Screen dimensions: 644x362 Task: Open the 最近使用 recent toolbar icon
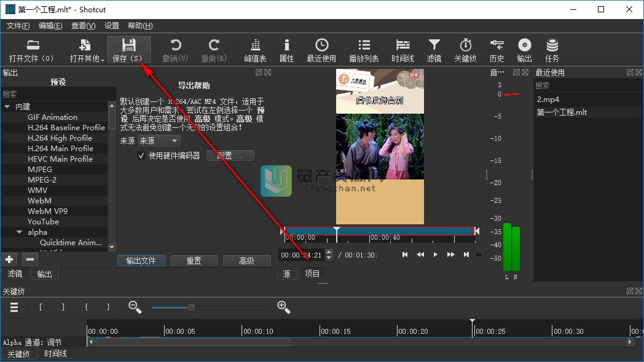coord(321,50)
